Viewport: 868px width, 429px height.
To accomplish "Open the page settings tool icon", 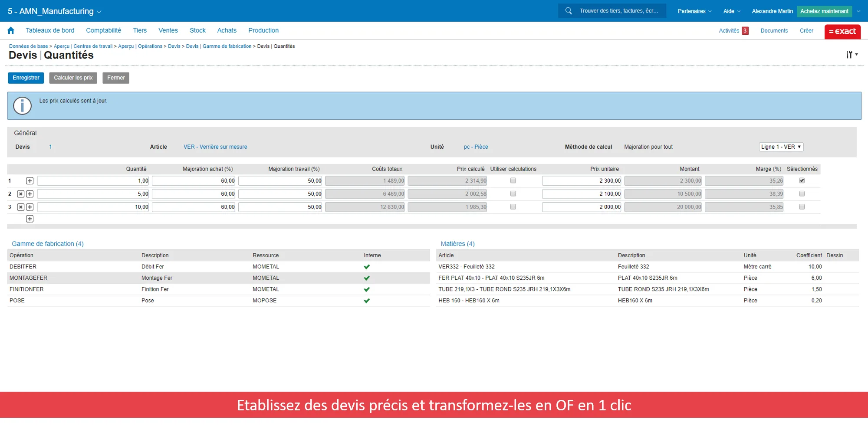I will [x=852, y=55].
